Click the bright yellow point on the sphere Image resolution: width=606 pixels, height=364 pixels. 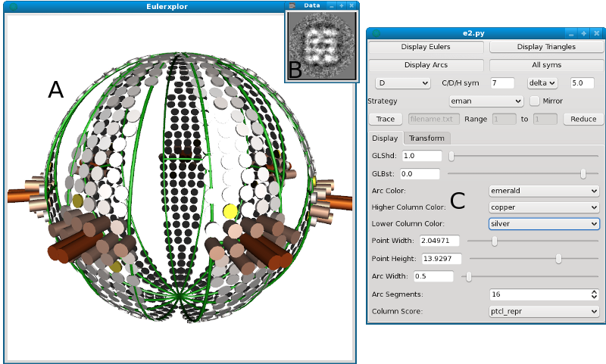pos(230,211)
